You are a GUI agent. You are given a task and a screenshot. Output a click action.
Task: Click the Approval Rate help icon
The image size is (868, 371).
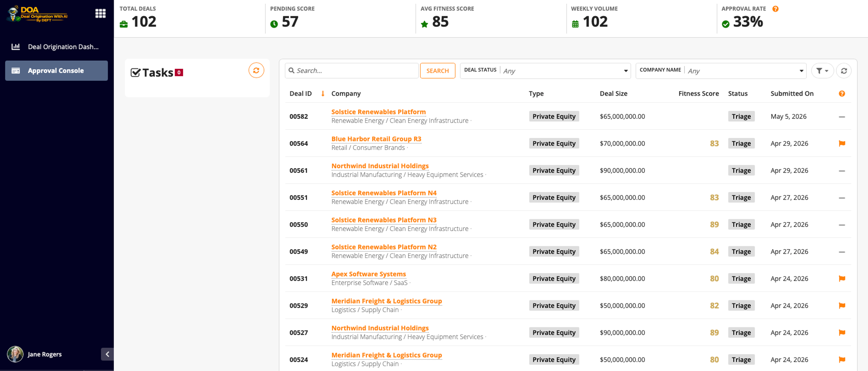click(x=775, y=9)
